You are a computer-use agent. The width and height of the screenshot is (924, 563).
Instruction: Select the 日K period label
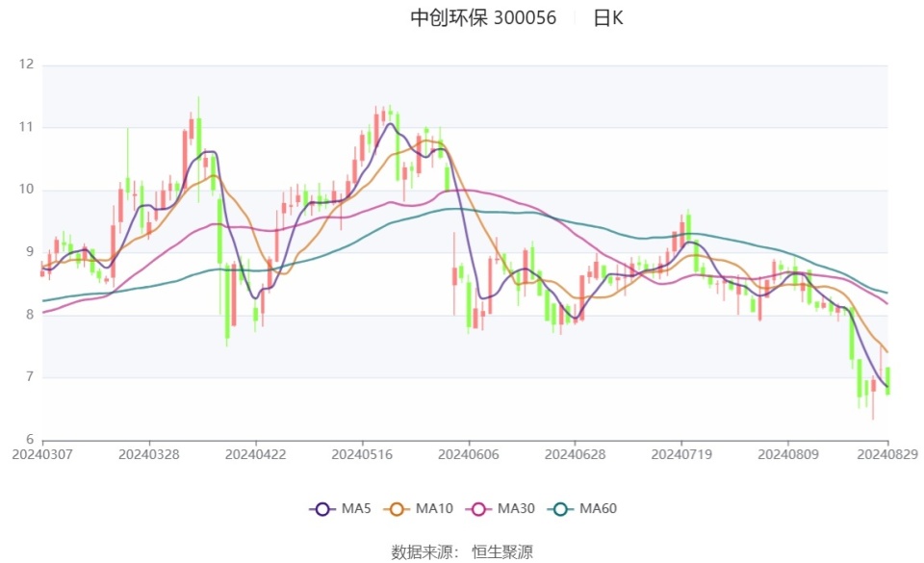[x=607, y=17]
